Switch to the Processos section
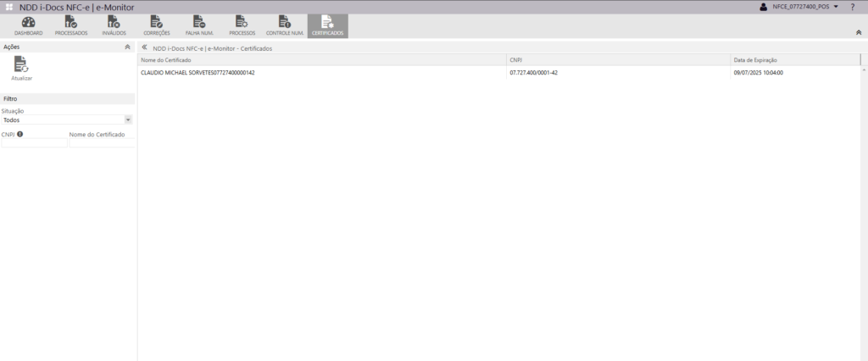This screenshot has width=868, height=361. (242, 25)
